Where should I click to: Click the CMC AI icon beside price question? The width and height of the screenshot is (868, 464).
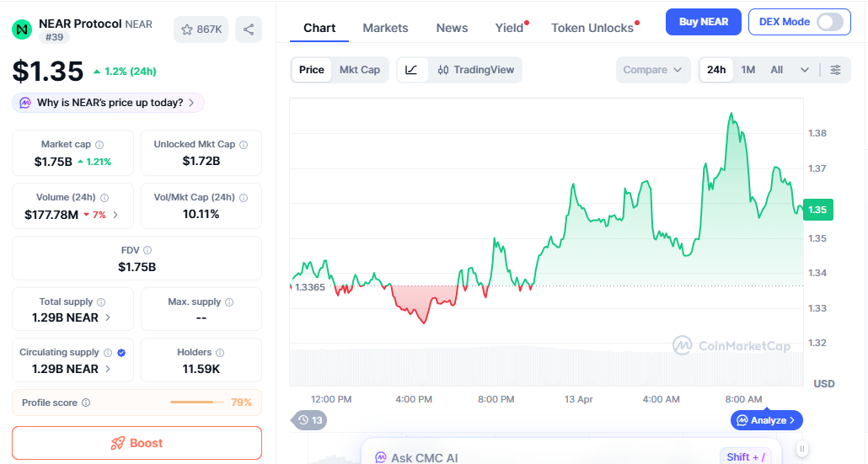25,103
